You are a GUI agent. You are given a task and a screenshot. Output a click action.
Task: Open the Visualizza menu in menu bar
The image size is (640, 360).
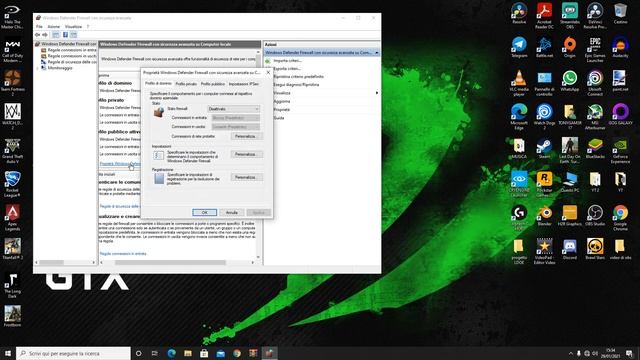73,27
